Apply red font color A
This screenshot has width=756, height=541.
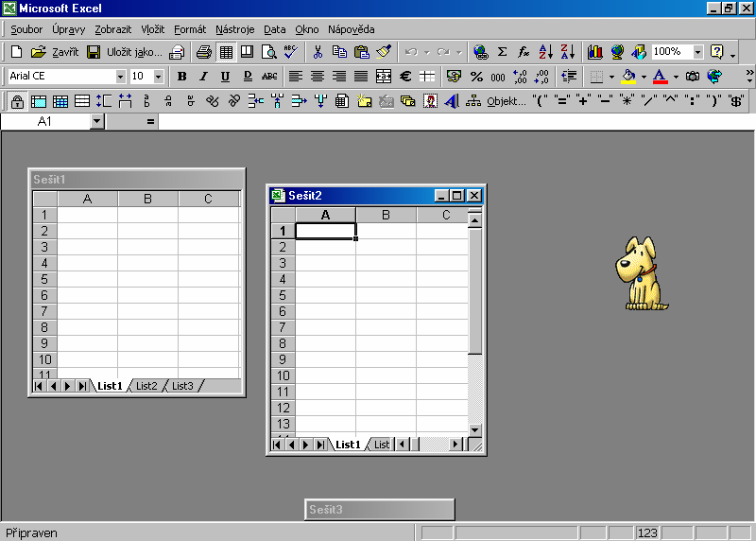(x=660, y=77)
